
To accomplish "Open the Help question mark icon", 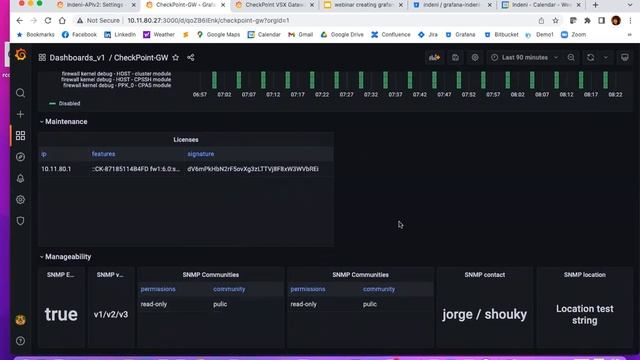I will tap(20, 341).
